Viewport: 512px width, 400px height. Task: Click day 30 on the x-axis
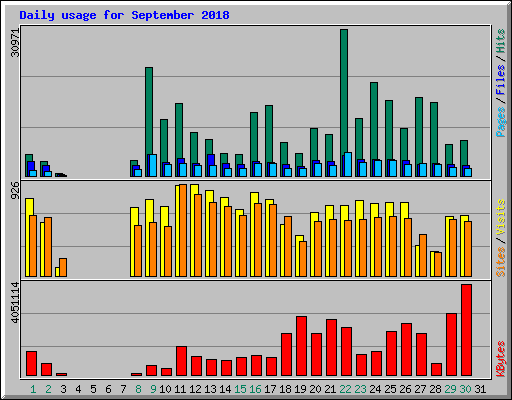(x=465, y=389)
